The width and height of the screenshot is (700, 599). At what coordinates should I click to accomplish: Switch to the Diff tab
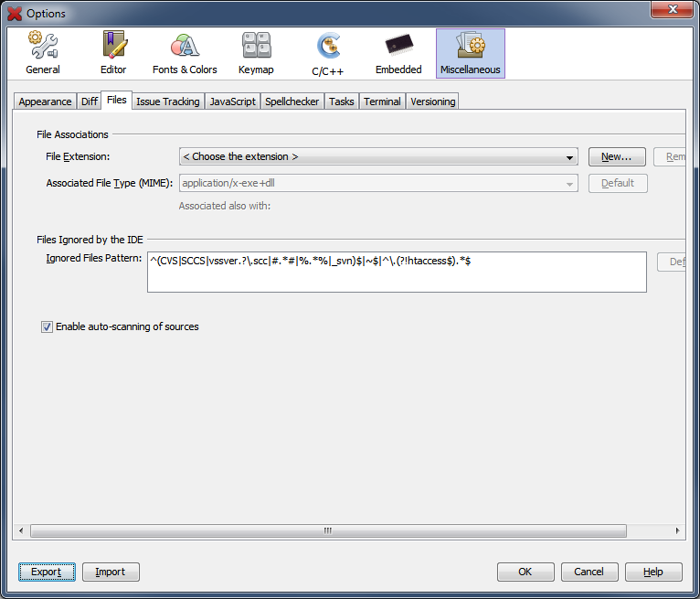90,102
